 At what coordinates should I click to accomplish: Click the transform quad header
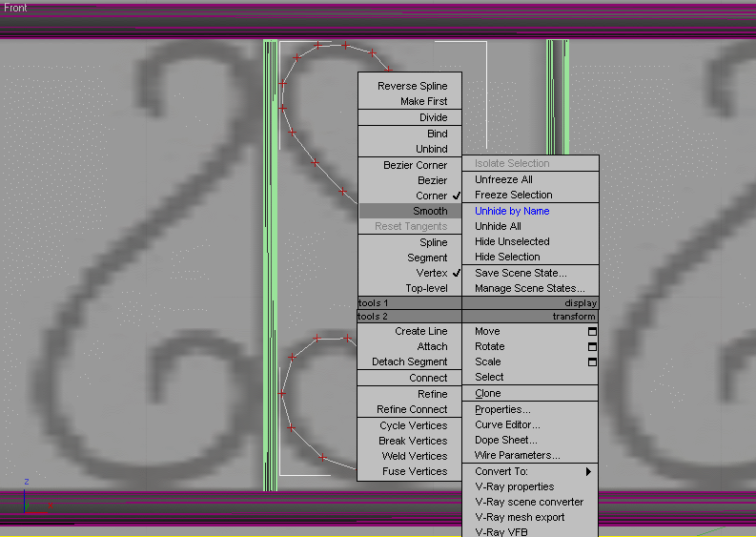click(x=530, y=317)
